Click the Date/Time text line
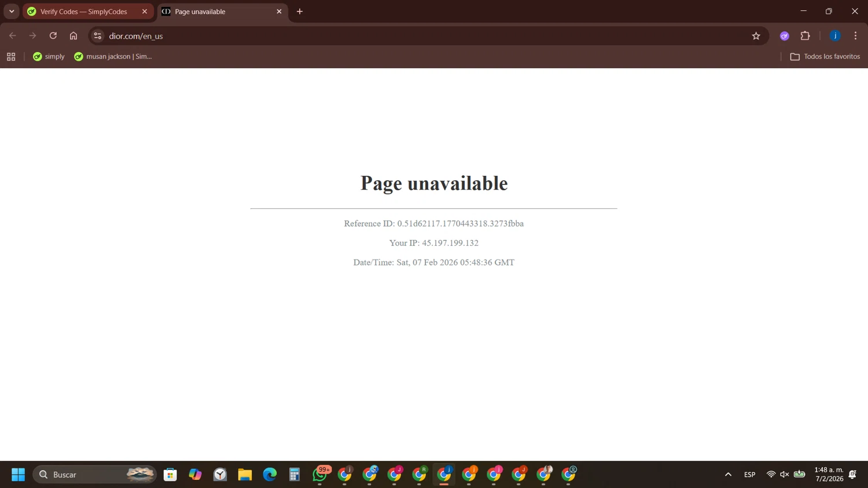 434,263
